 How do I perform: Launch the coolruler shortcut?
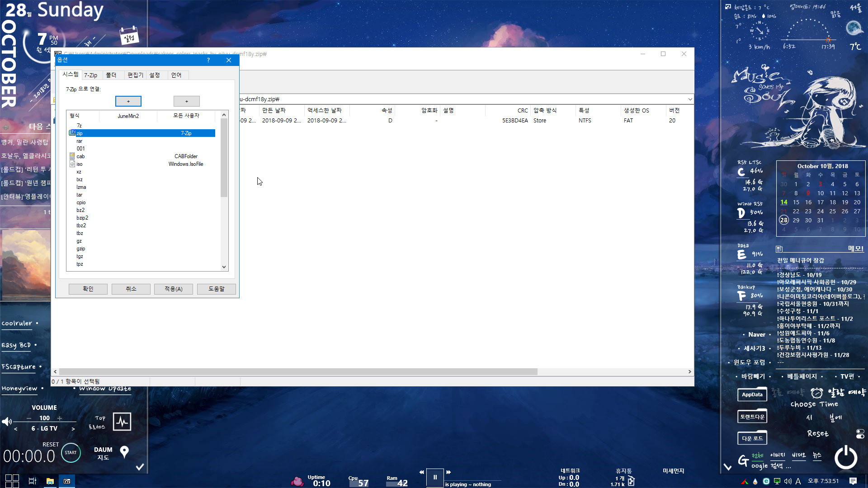click(17, 323)
